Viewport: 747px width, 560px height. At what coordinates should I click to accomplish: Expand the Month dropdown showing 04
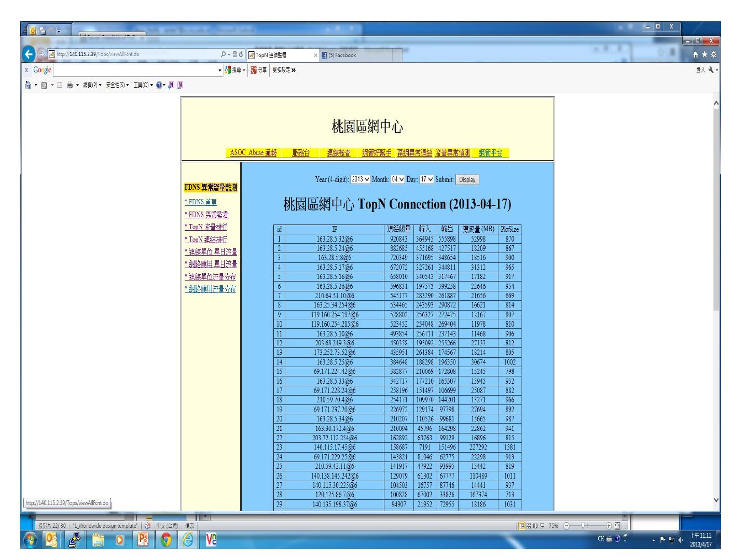pyautogui.click(x=397, y=179)
